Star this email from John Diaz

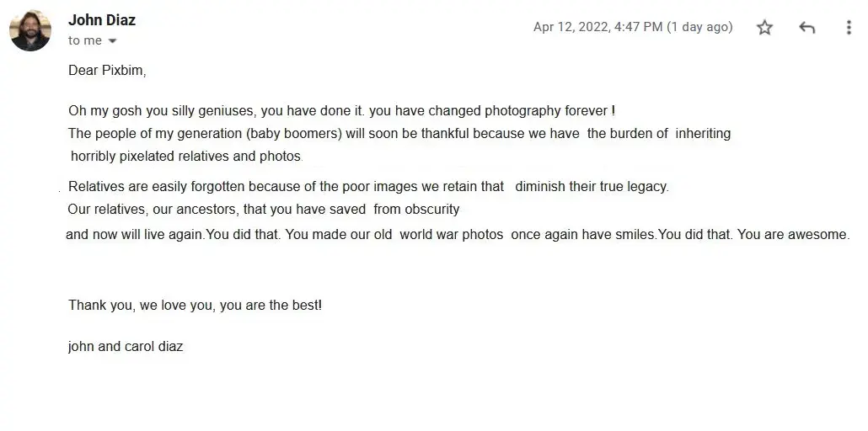[764, 28]
